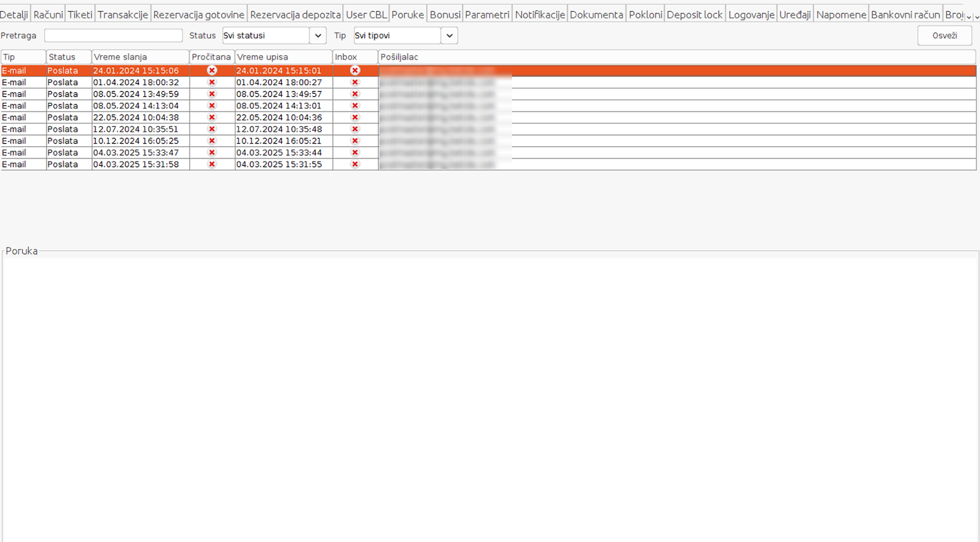This screenshot has height=542, width=980.
Task: Click the Inbox red X for upis 08.05.2024 14:13:01
Action: click(x=355, y=105)
